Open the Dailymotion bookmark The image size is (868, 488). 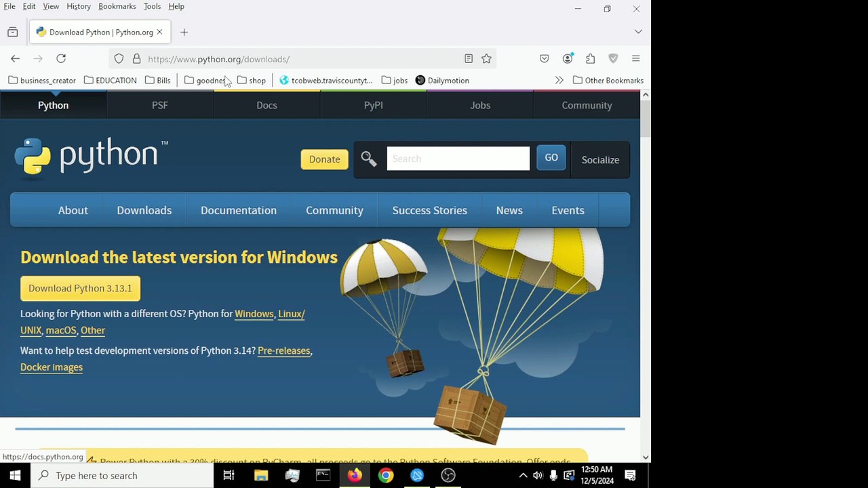coord(442,80)
